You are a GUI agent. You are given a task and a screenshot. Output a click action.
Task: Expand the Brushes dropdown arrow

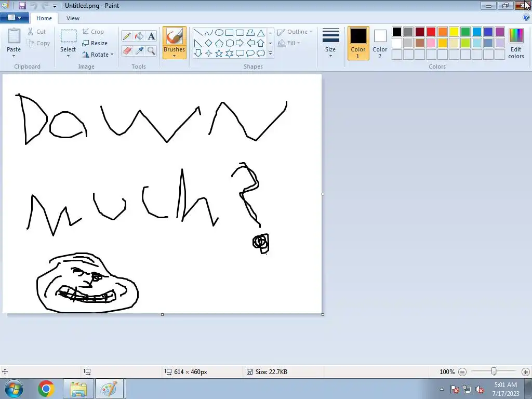click(x=174, y=56)
